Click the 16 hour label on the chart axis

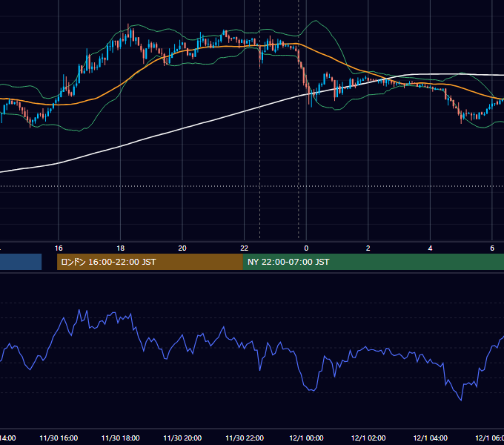59,248
